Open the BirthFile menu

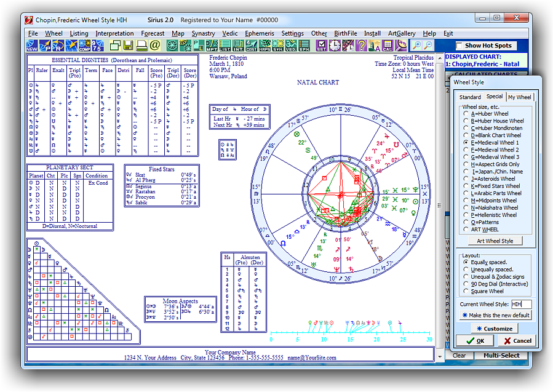pyautogui.click(x=346, y=33)
